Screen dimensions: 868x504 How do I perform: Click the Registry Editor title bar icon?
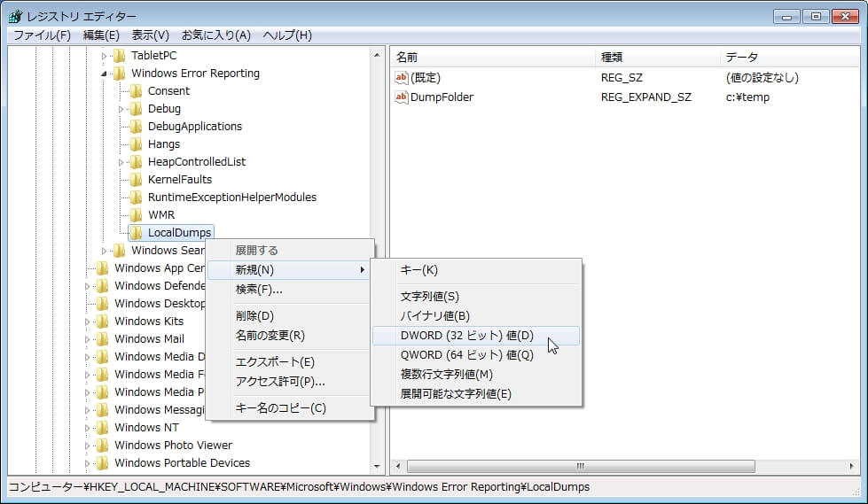pyautogui.click(x=15, y=17)
